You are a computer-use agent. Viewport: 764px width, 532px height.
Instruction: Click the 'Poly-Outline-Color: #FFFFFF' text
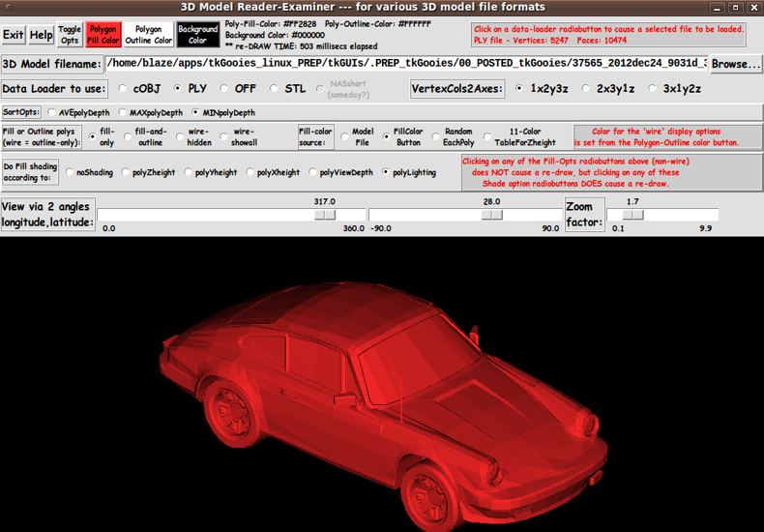coord(378,24)
